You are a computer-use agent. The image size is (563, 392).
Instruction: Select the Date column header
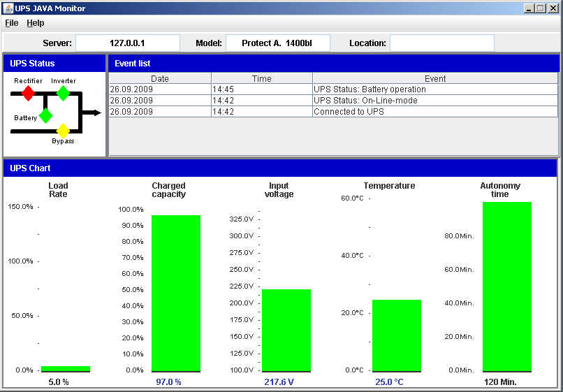160,78
